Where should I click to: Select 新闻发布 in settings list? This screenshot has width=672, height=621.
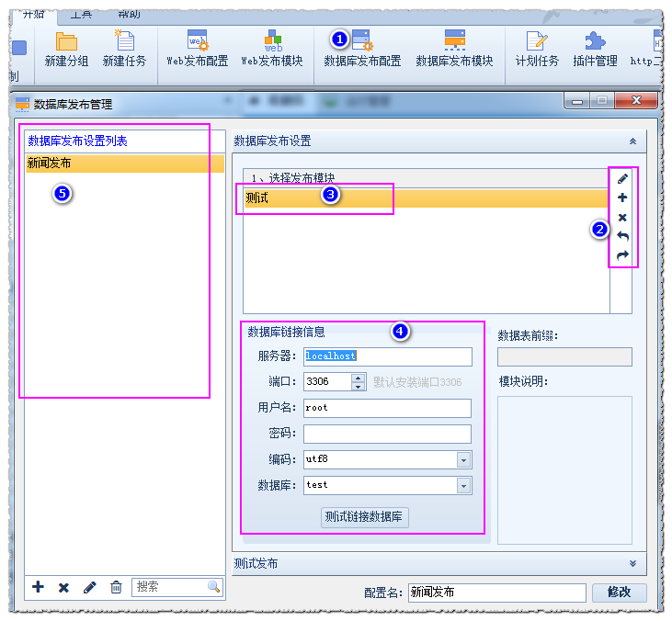coord(125,164)
